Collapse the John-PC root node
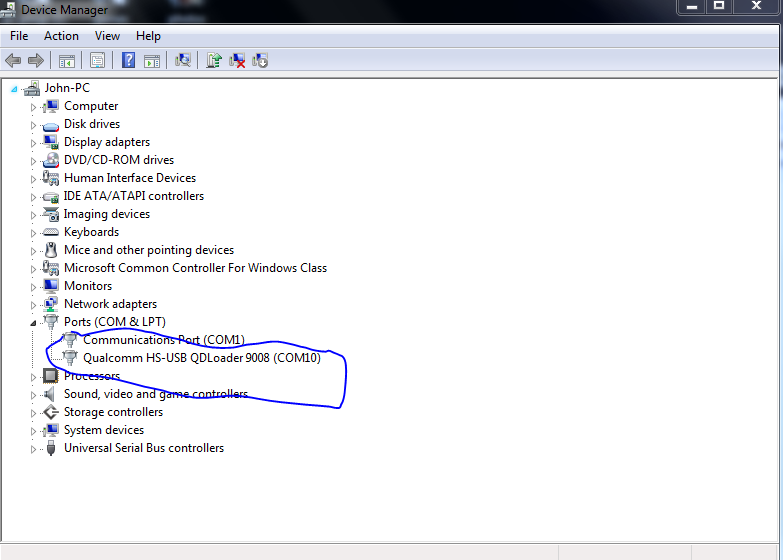The width and height of the screenshot is (783, 560). pyautogui.click(x=14, y=89)
